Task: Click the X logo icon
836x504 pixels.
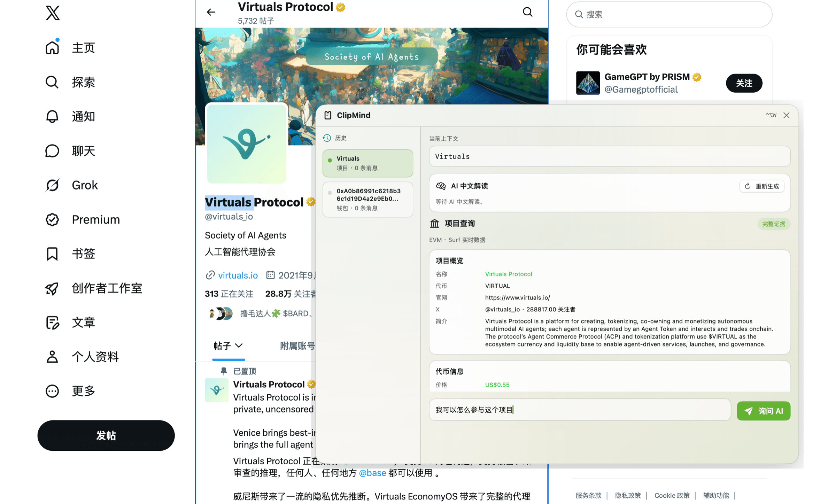Action: pyautogui.click(x=53, y=13)
